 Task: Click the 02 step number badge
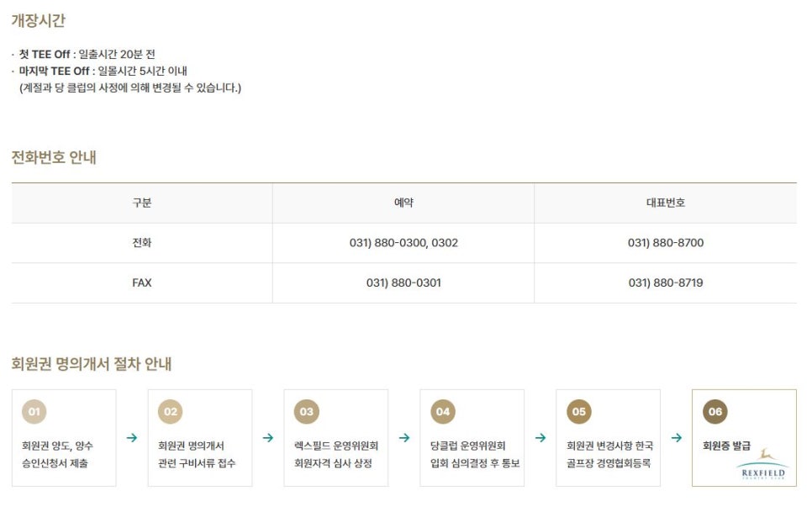click(171, 412)
